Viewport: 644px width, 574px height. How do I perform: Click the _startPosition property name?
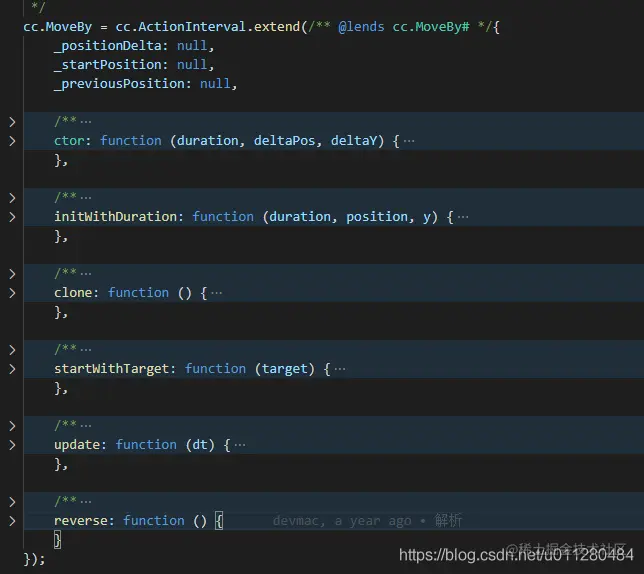[x=108, y=65]
